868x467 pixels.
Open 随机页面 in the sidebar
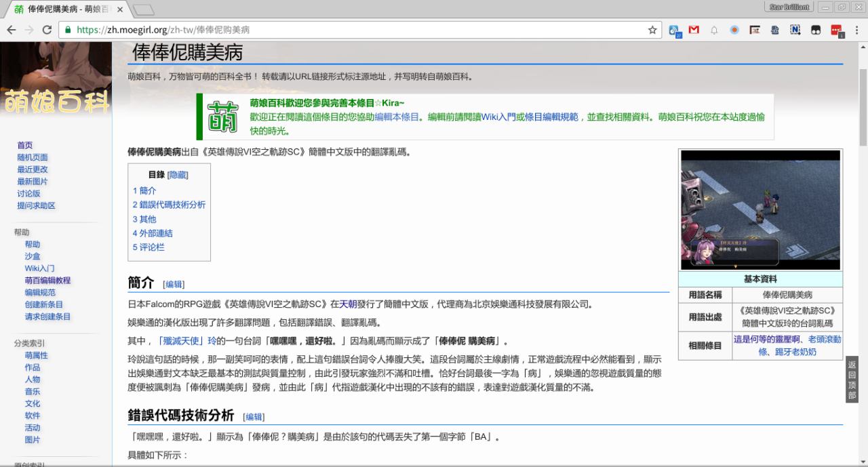(33, 157)
